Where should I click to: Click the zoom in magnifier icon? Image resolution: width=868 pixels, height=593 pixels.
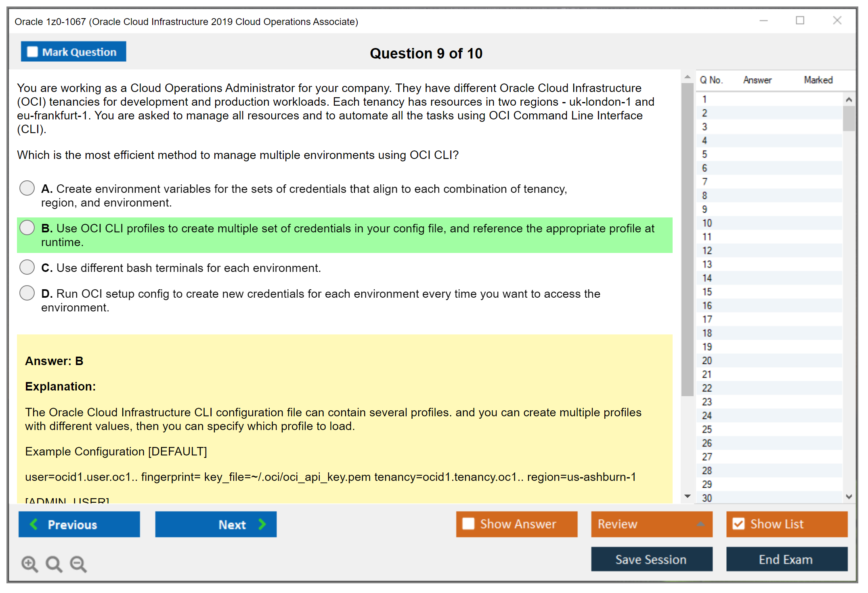click(x=29, y=564)
